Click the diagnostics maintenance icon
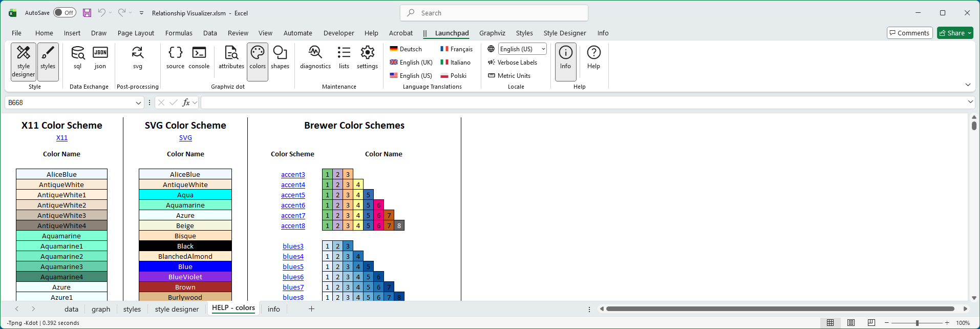This screenshot has height=329, width=980. (315, 57)
